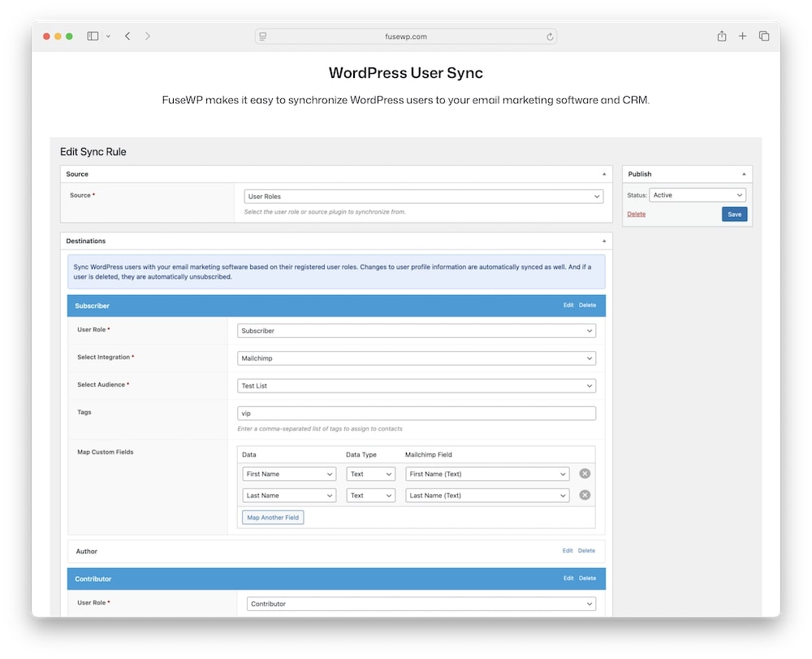Open the sidebar options chevron in toolbar

[x=108, y=37]
